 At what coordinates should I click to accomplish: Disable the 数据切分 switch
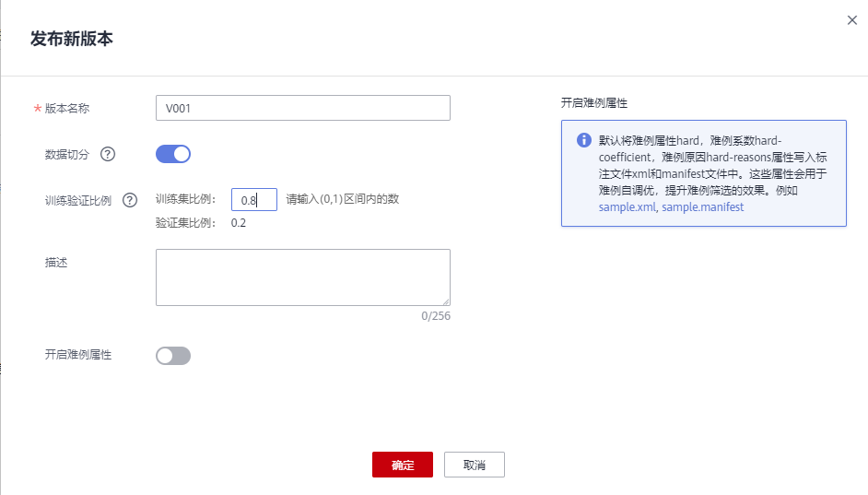click(x=173, y=154)
